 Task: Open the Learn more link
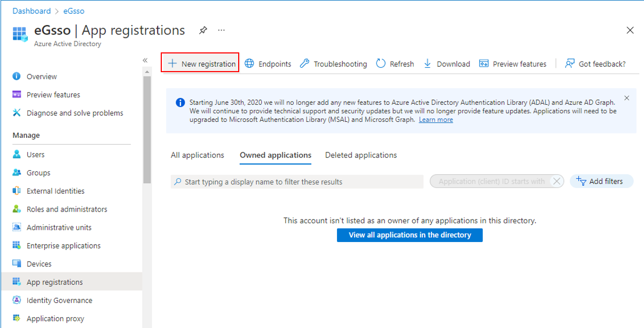tap(436, 120)
